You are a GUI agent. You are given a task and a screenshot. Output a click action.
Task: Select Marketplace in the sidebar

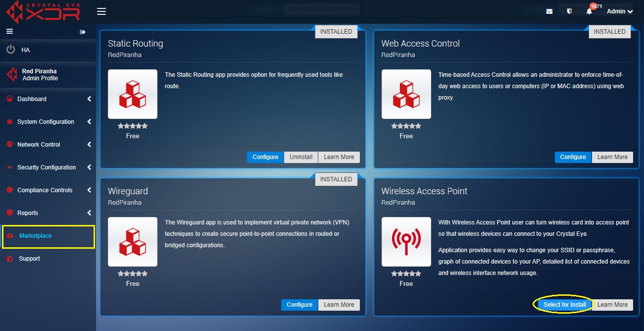coord(48,236)
